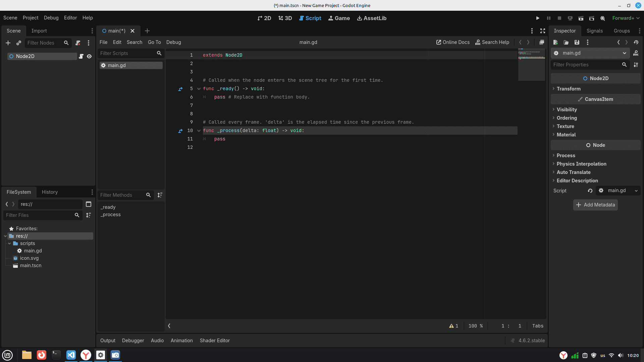This screenshot has height=362, width=644.
Task: Click the Search Help button
Action: (x=492, y=42)
